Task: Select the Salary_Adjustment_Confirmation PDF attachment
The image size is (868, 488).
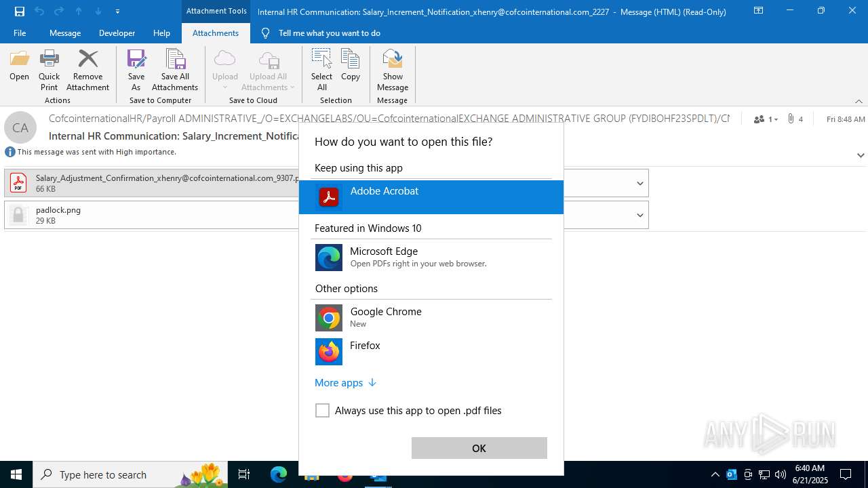Action: point(152,183)
